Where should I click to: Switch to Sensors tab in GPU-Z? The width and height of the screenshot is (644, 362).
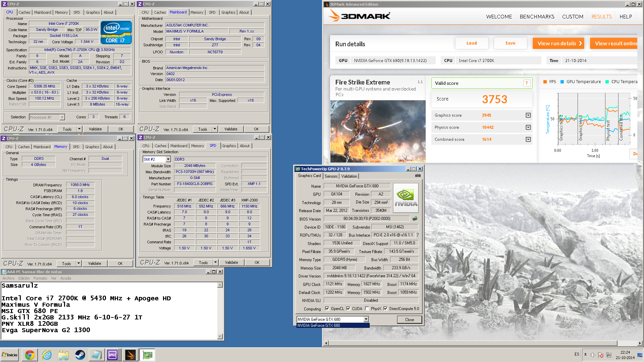pyautogui.click(x=331, y=176)
